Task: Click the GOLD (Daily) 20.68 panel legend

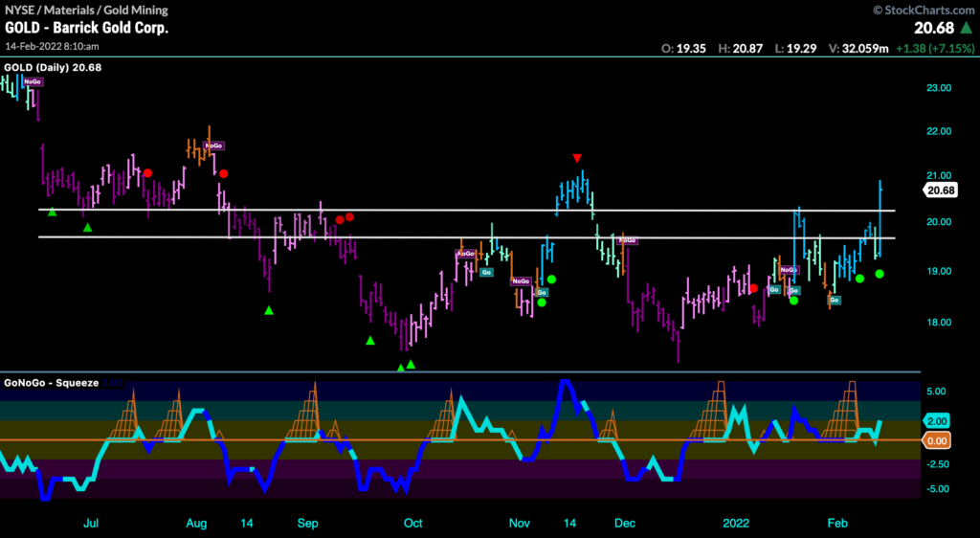Action: (x=54, y=67)
